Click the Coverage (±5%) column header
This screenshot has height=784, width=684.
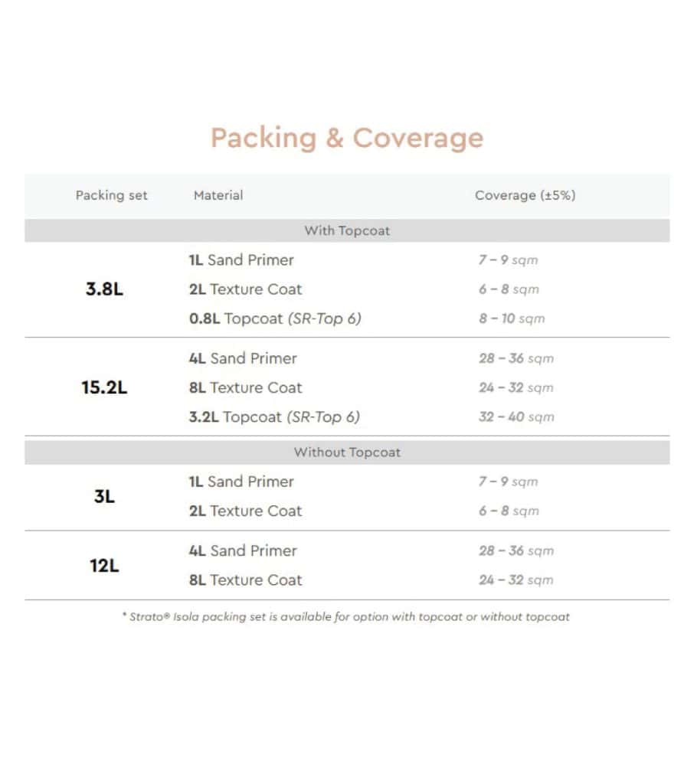click(525, 195)
